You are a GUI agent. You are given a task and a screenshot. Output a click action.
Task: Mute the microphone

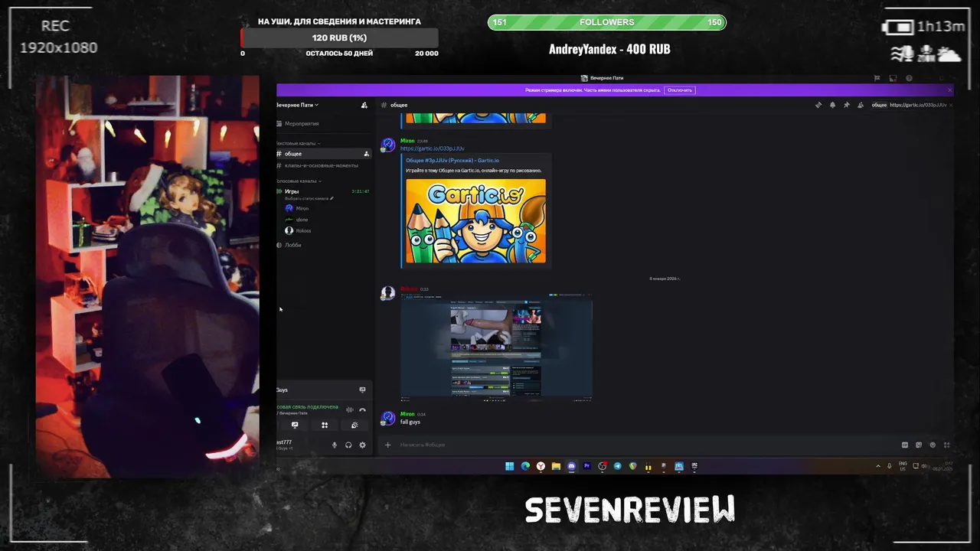pos(334,445)
